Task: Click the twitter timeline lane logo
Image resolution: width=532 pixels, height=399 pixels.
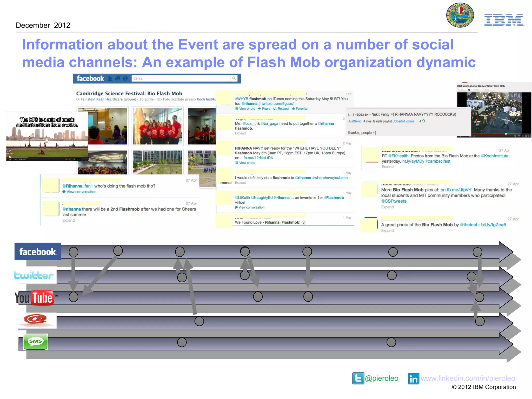Action: [34, 275]
